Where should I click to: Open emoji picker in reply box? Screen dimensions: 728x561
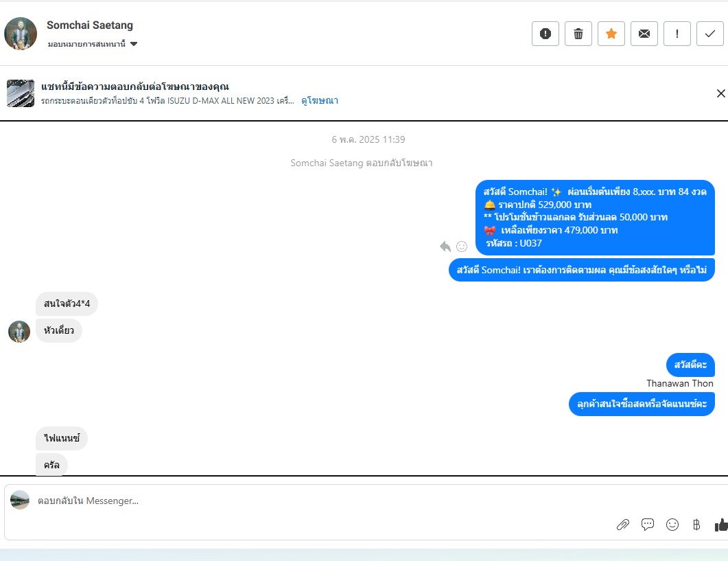click(x=672, y=525)
